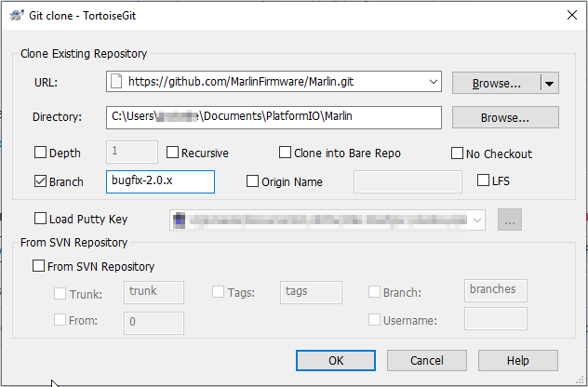Close the Git clone dialog
The height and width of the screenshot is (387, 588).
[x=569, y=12]
